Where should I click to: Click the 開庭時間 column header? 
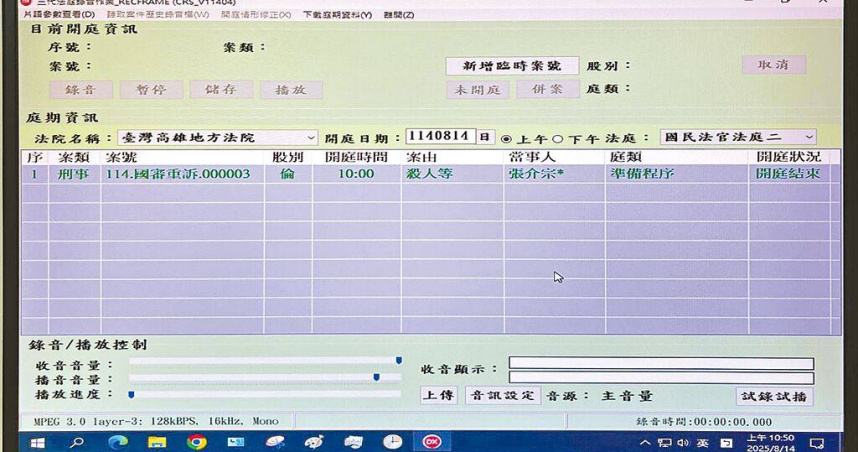(x=356, y=157)
